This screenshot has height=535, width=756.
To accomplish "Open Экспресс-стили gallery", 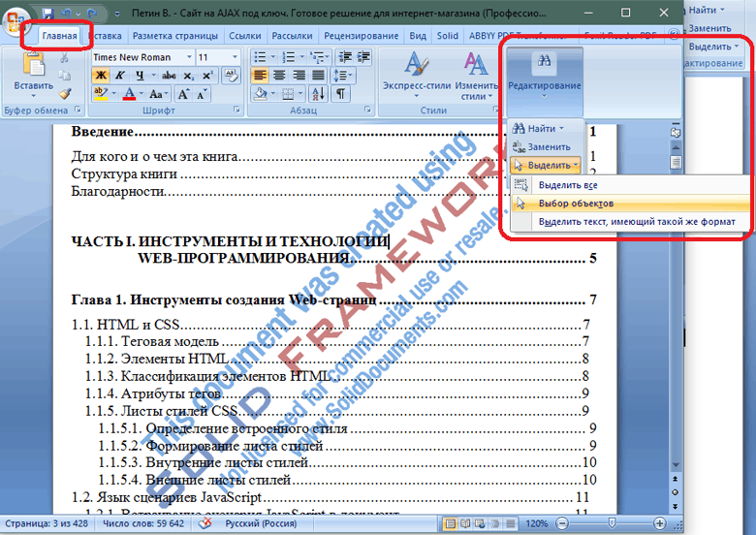I will point(417,75).
